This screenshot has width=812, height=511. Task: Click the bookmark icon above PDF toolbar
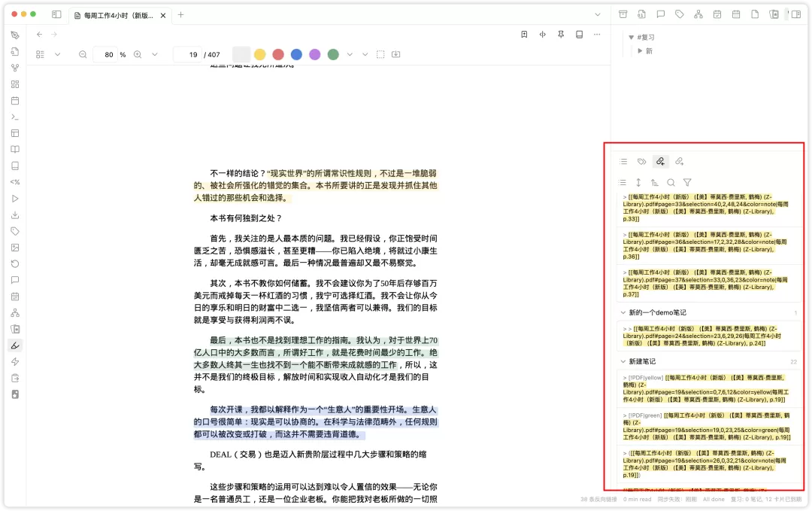tap(524, 34)
